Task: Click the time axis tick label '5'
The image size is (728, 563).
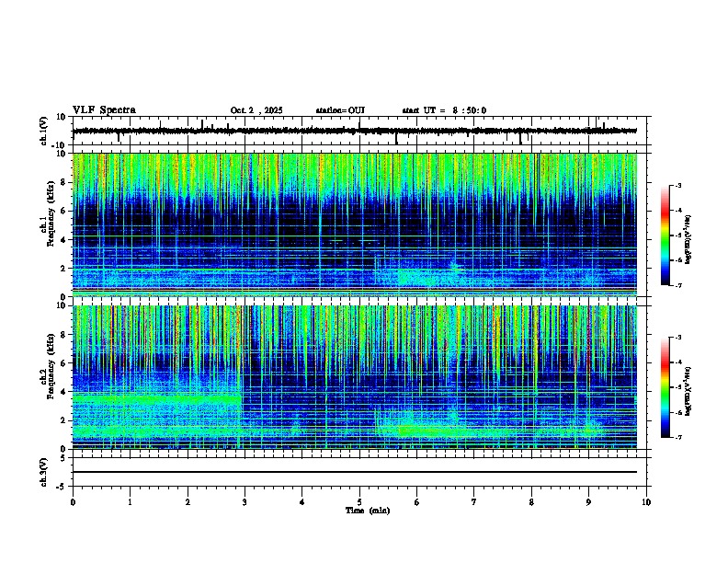Action: (359, 502)
